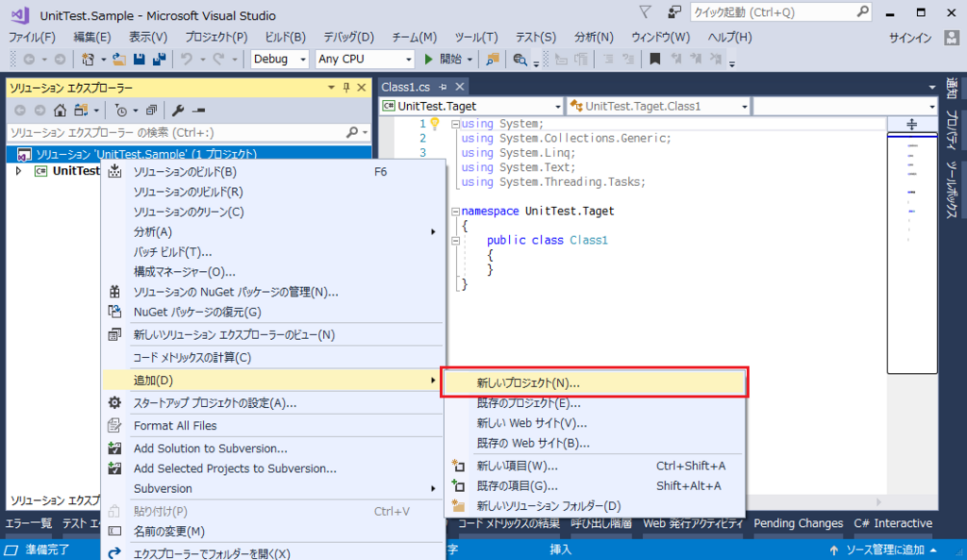Collapse the namespace UnitTest.Taget outline block
This screenshot has width=967, height=560.
point(455,211)
